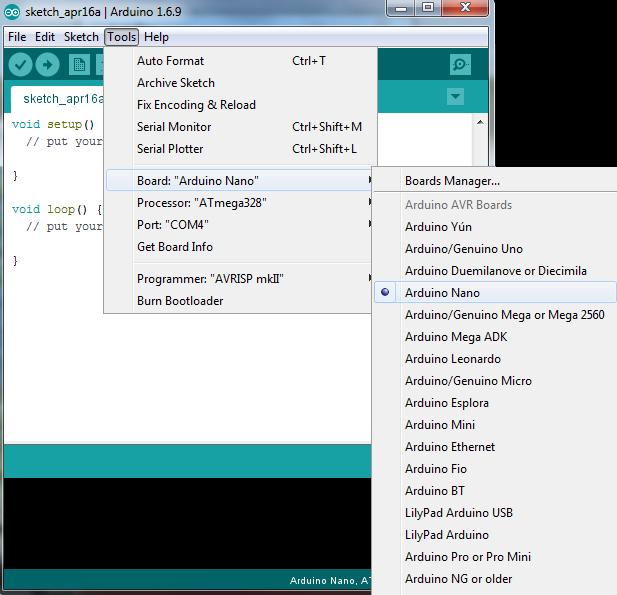Select Arduino/Genuino Uno board

point(495,249)
